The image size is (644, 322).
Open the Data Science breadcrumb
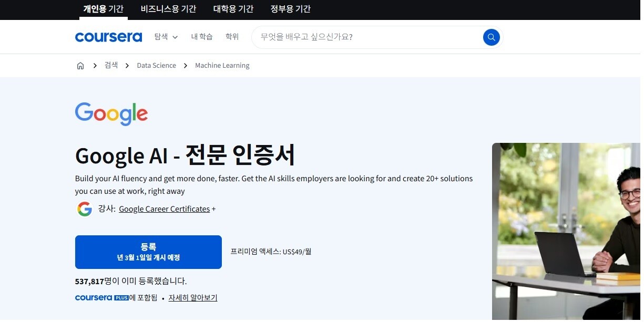click(x=157, y=66)
